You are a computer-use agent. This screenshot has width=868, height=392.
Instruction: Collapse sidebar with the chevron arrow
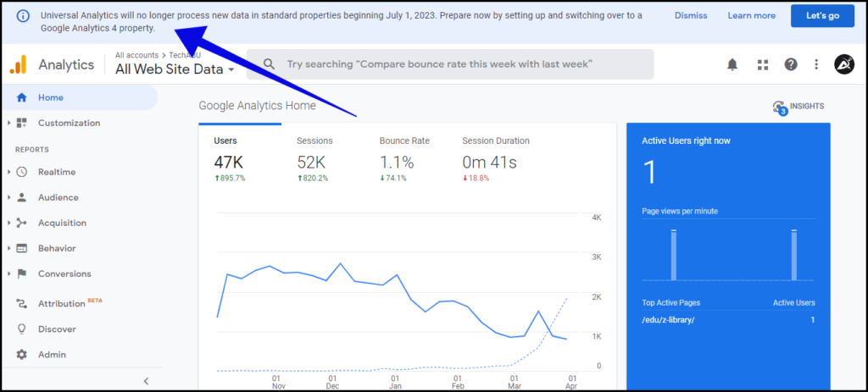(x=146, y=380)
